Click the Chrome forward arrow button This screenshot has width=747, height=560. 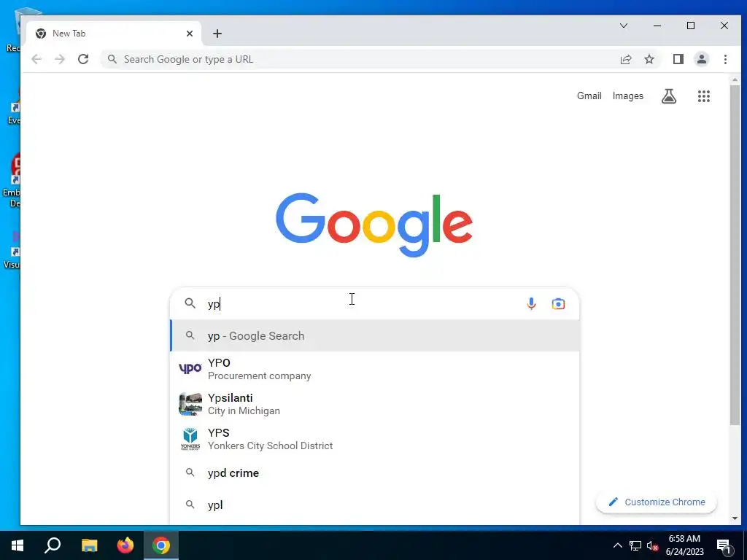[60, 59]
